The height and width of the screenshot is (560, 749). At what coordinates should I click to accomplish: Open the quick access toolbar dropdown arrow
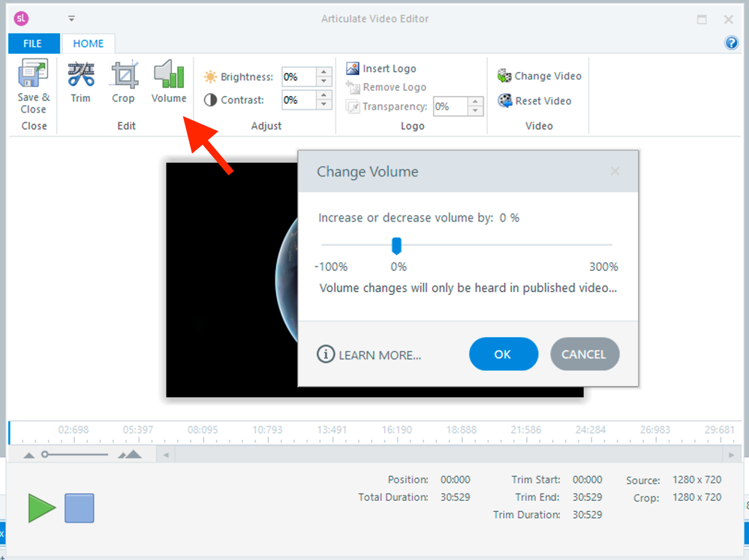(71, 19)
